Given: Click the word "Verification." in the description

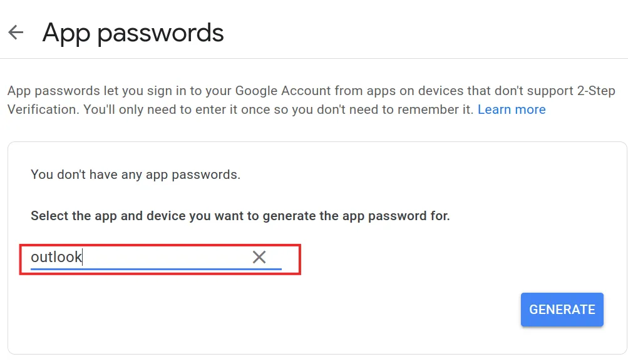Looking at the screenshot, I should click(x=42, y=109).
